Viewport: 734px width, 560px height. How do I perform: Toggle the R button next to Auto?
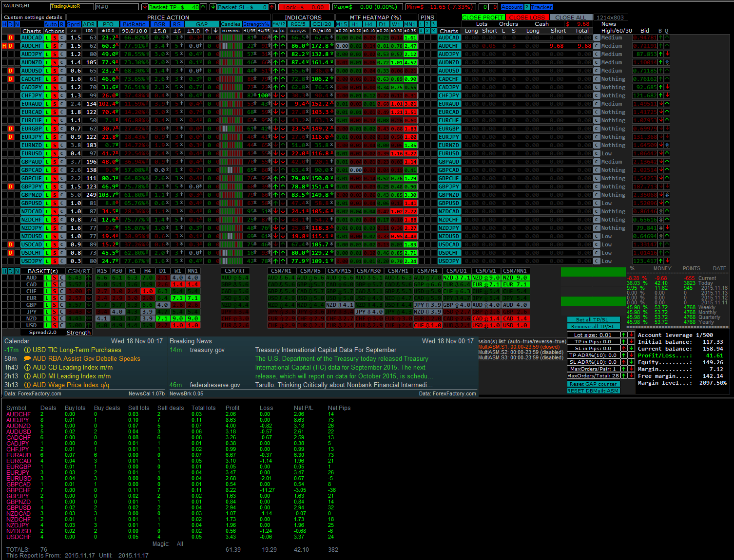point(62,24)
